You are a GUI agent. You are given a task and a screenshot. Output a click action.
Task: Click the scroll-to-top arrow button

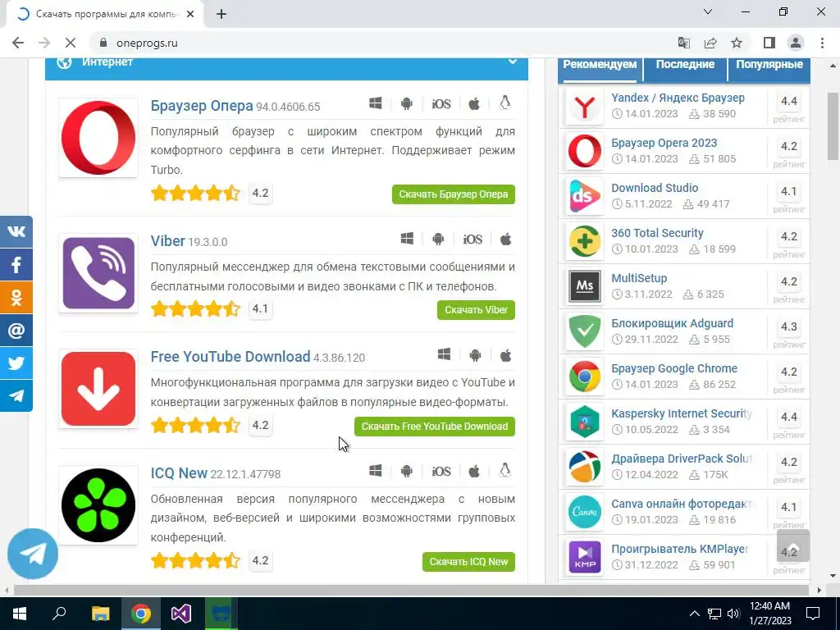793,546
